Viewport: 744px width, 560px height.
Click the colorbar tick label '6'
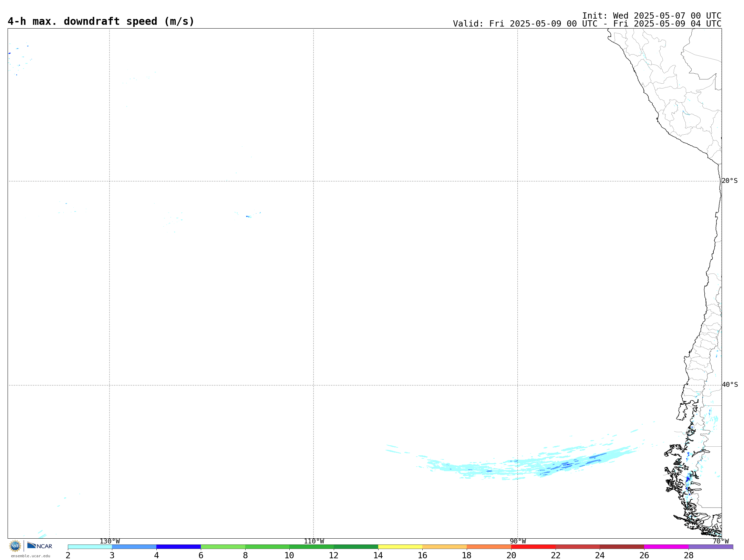tap(201, 556)
